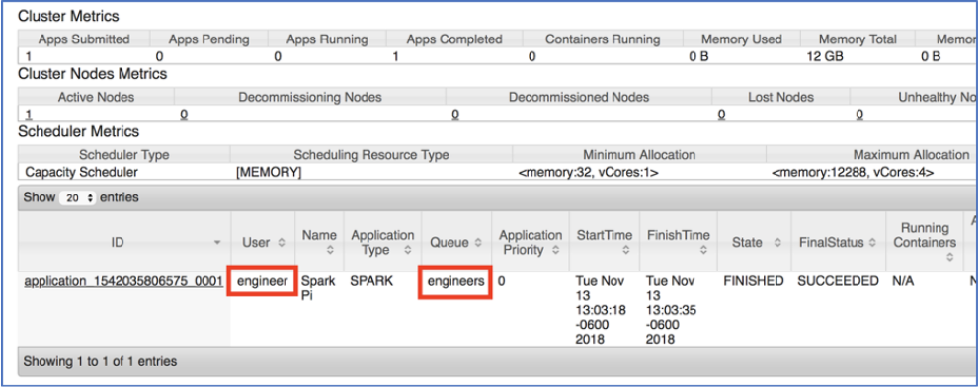The image size is (980, 387).
Task: Sort table by FinishTime column
Action: 679,242
